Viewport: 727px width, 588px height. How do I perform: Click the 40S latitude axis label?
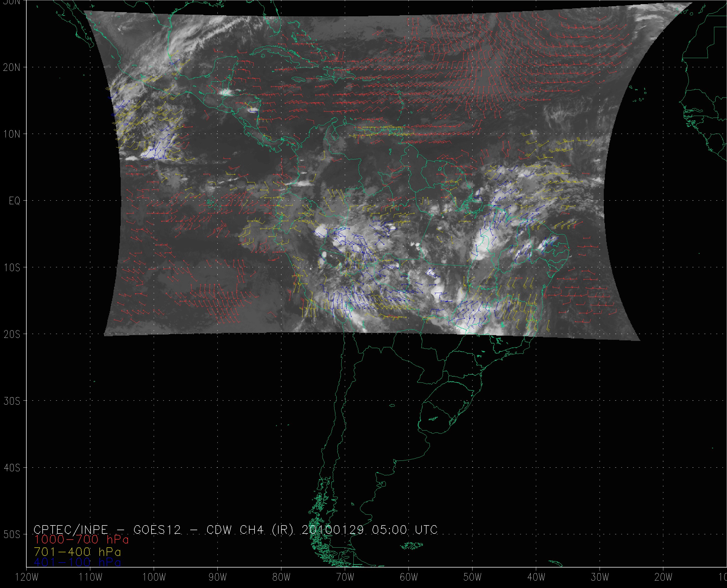pos(12,468)
